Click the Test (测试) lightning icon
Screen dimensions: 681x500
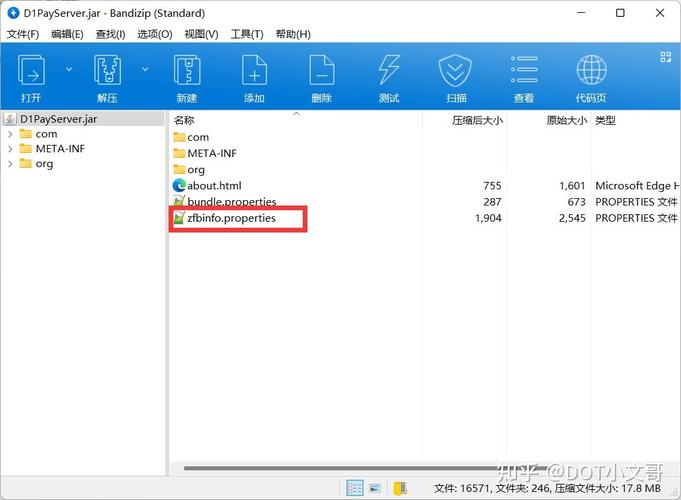[x=389, y=70]
